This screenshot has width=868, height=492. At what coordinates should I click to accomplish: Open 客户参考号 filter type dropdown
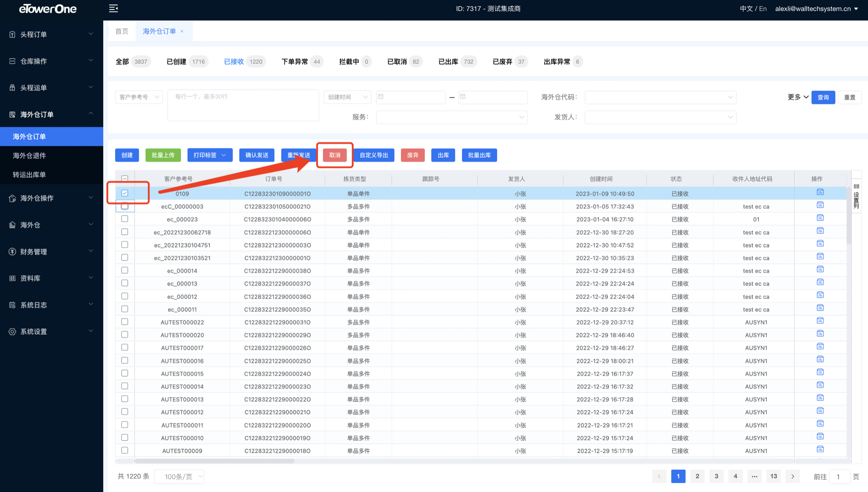click(x=139, y=97)
